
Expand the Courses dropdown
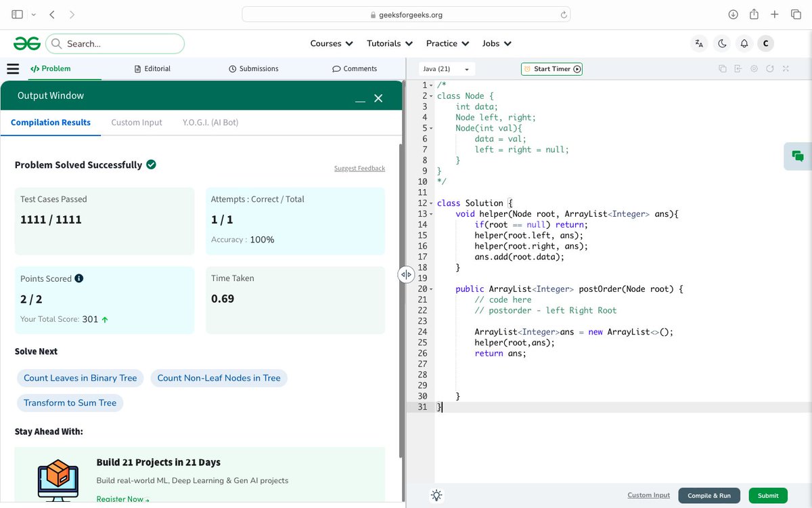coord(331,43)
